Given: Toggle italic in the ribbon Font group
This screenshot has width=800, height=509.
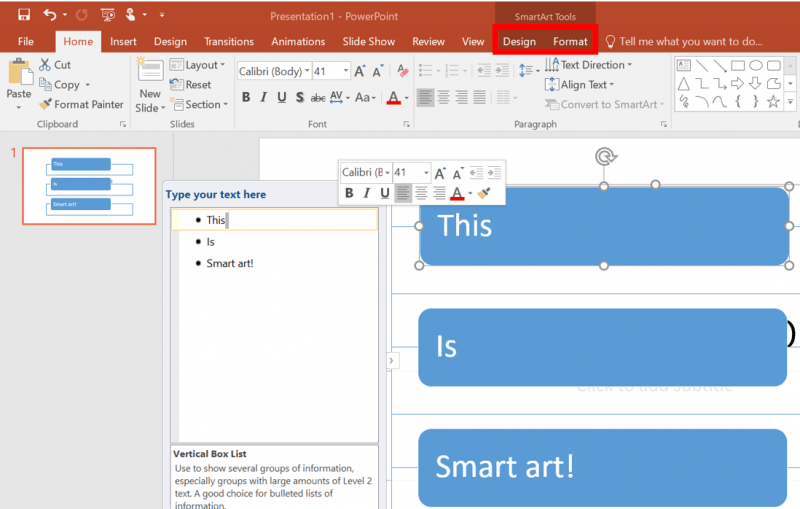Looking at the screenshot, I should click(263, 97).
